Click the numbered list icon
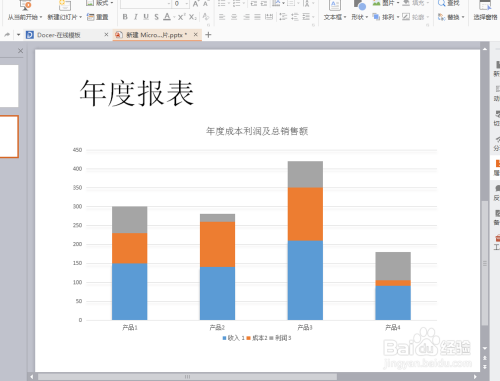500x381 pixels. pos(236,3)
